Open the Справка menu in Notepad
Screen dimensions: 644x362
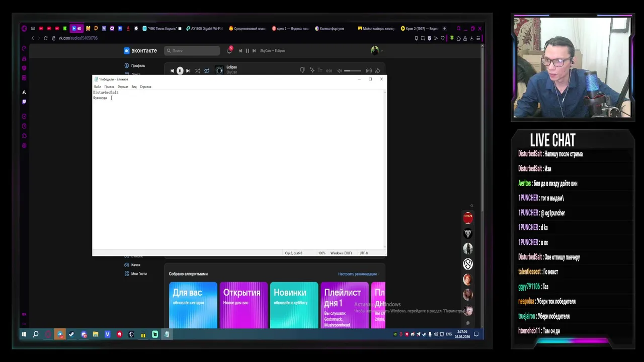coord(145,86)
